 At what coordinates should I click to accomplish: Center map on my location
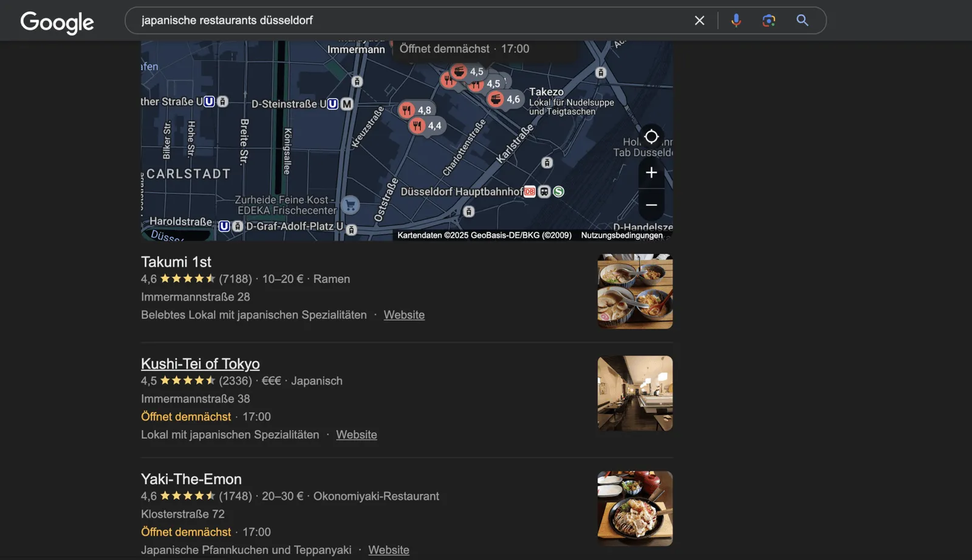tap(651, 137)
